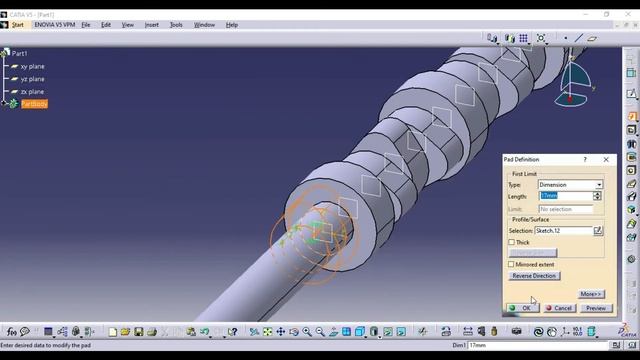Open the undo history dropdown arrow

click(x=210, y=336)
